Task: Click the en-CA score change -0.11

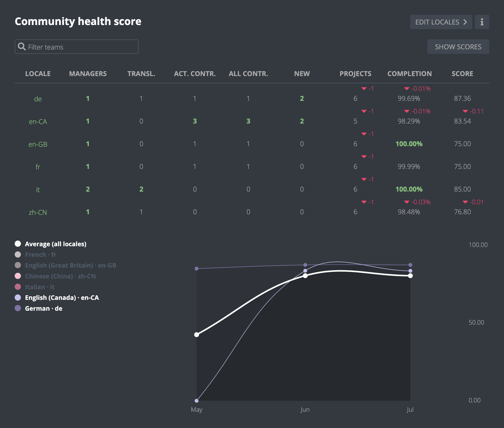Action: (x=473, y=111)
